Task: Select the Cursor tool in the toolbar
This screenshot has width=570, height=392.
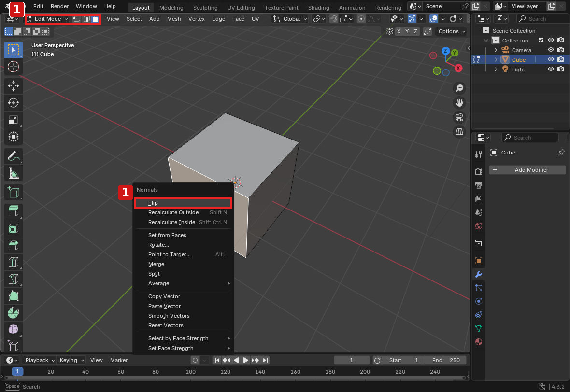Action: [14, 67]
